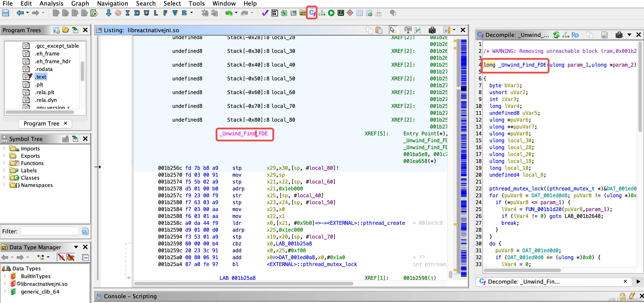The height and width of the screenshot is (303, 644).
Task: Click the I navigation marker icon
Action: [128, 13]
